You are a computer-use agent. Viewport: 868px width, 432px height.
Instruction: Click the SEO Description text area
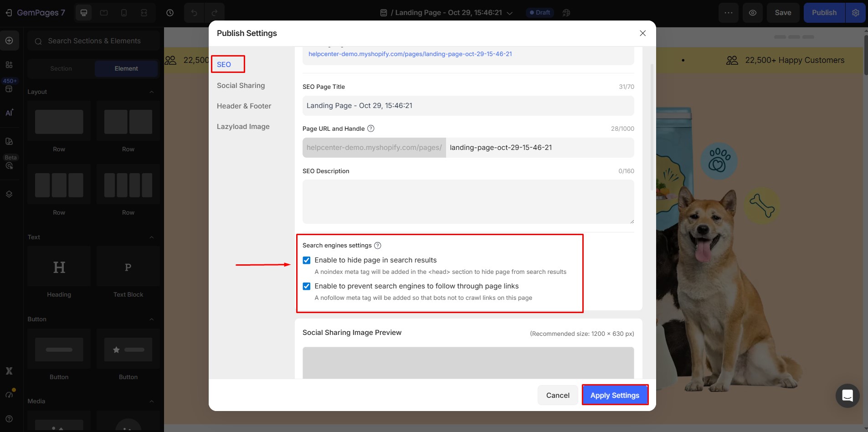(468, 201)
